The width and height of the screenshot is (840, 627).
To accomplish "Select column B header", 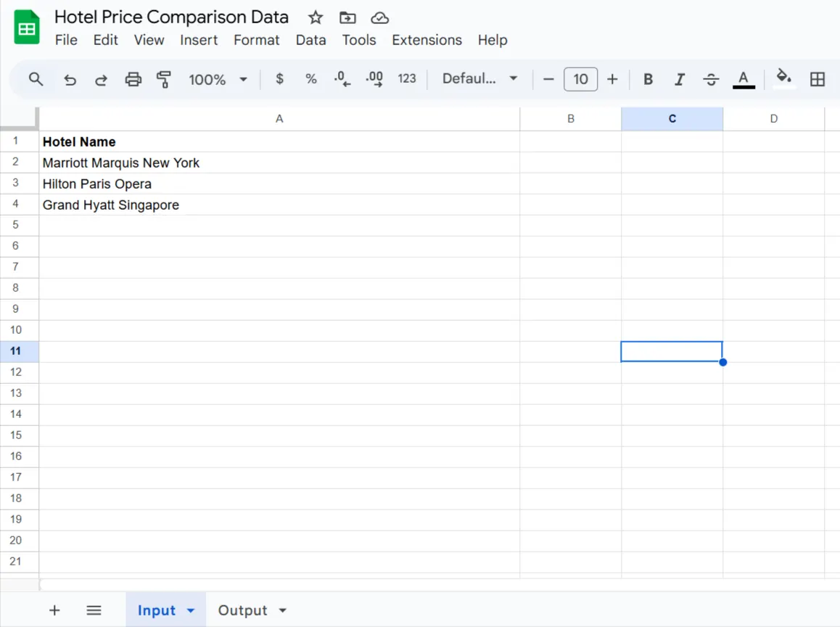I will 571,119.
